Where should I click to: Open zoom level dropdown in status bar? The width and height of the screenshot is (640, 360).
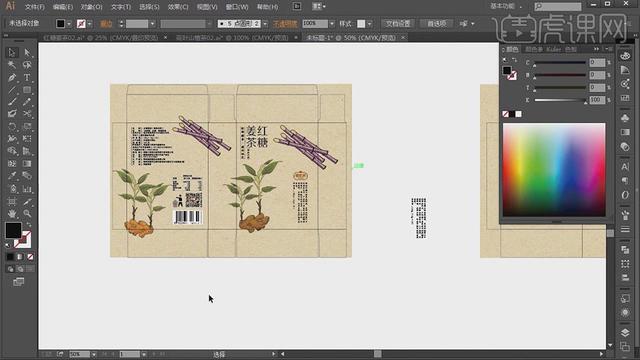94,354
